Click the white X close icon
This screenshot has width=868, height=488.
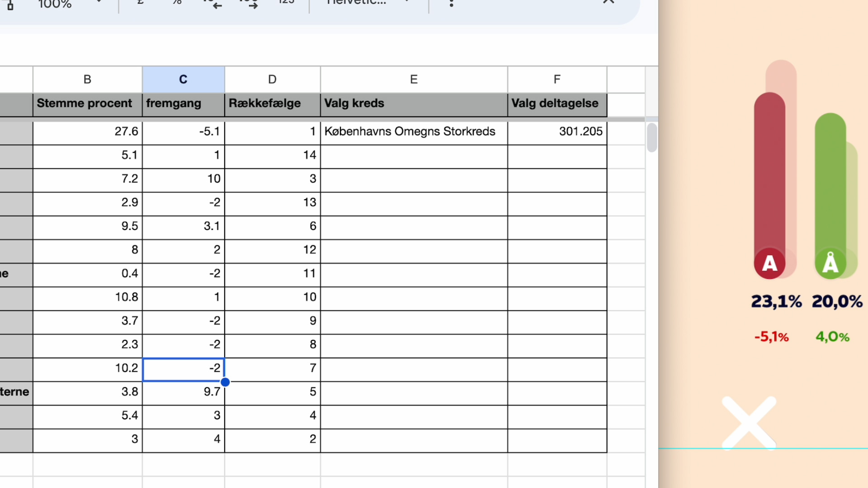(749, 423)
